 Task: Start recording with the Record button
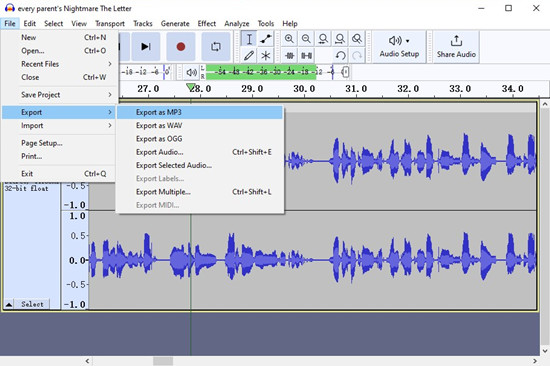[181, 47]
